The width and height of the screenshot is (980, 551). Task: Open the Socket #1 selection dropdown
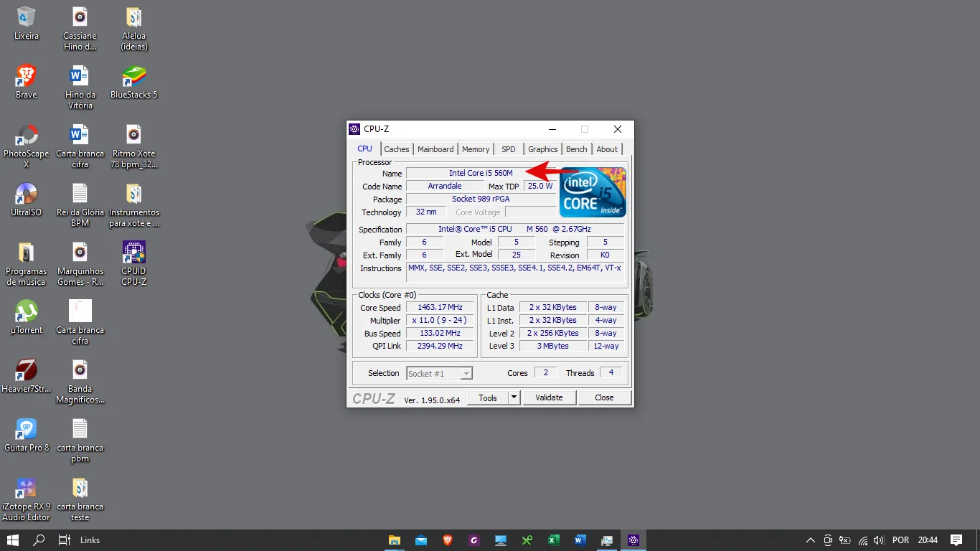click(439, 373)
